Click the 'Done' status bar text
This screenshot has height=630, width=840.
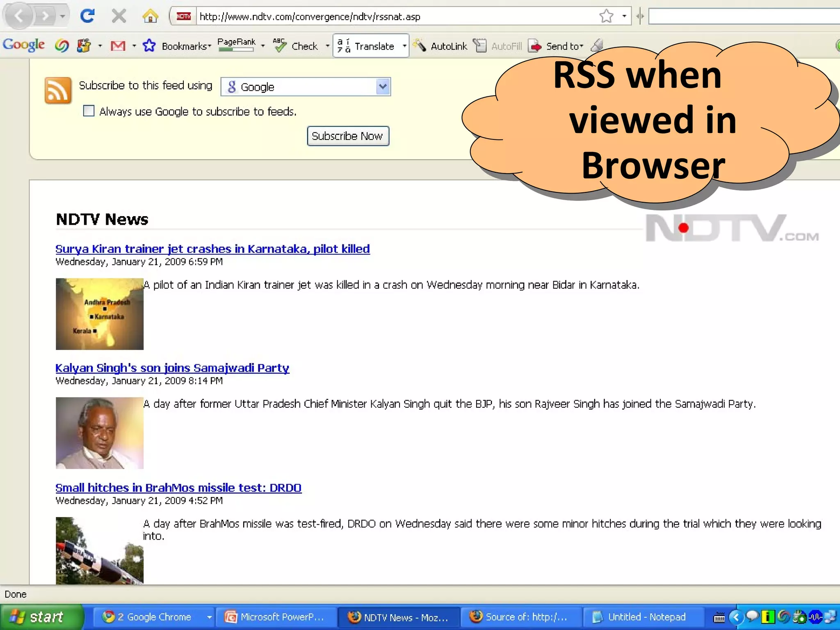point(16,594)
